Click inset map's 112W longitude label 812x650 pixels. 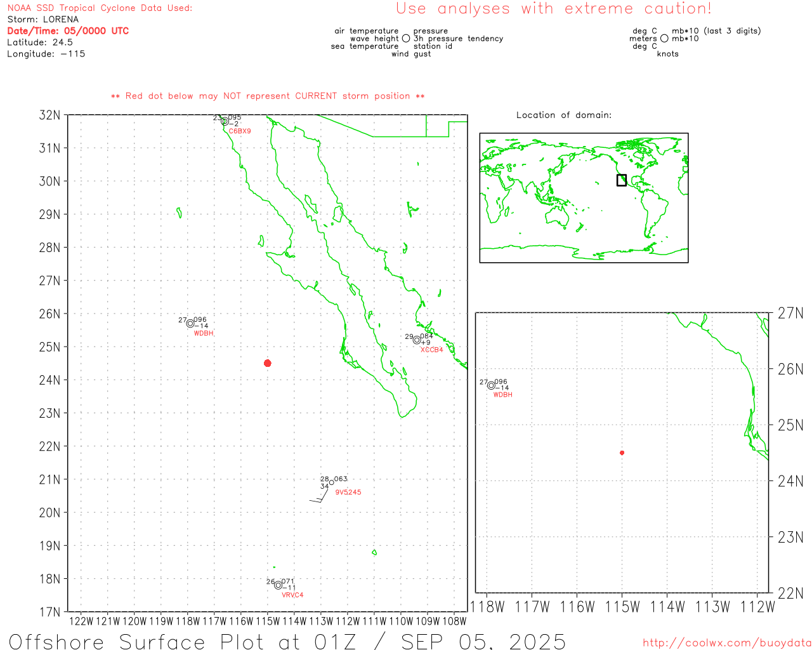pos(757,607)
